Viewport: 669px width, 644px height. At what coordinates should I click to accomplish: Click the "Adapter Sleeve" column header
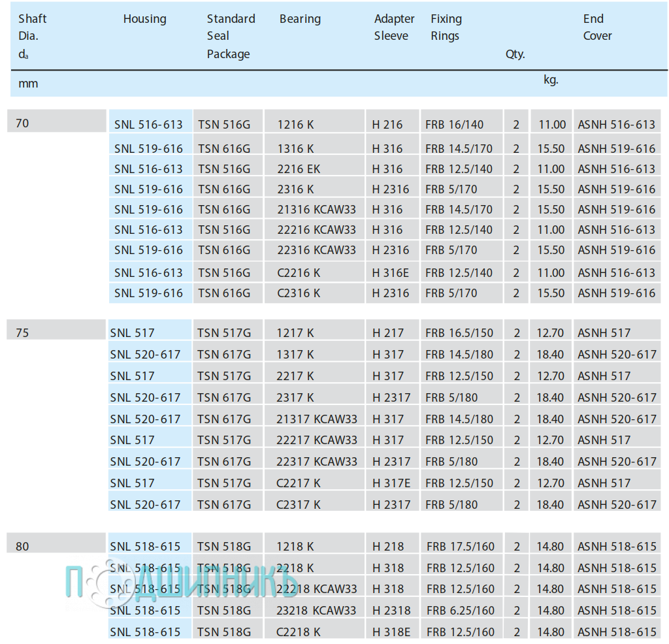pyautogui.click(x=394, y=27)
